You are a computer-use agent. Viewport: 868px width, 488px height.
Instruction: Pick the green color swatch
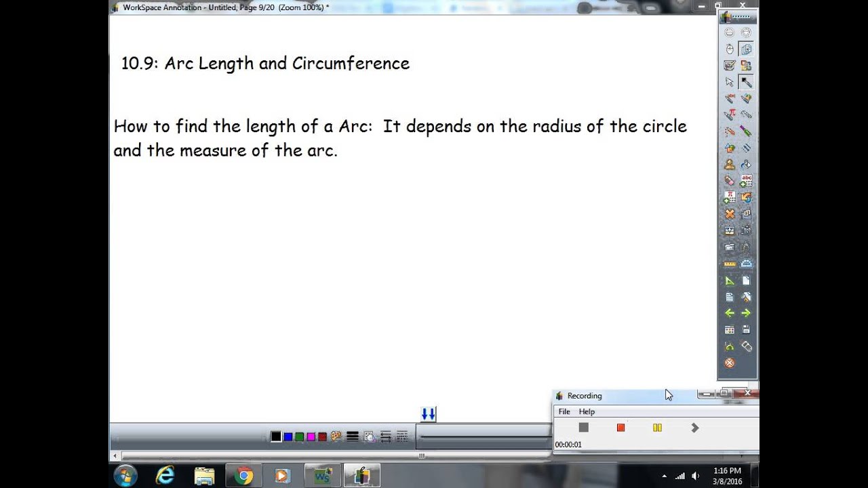299,436
